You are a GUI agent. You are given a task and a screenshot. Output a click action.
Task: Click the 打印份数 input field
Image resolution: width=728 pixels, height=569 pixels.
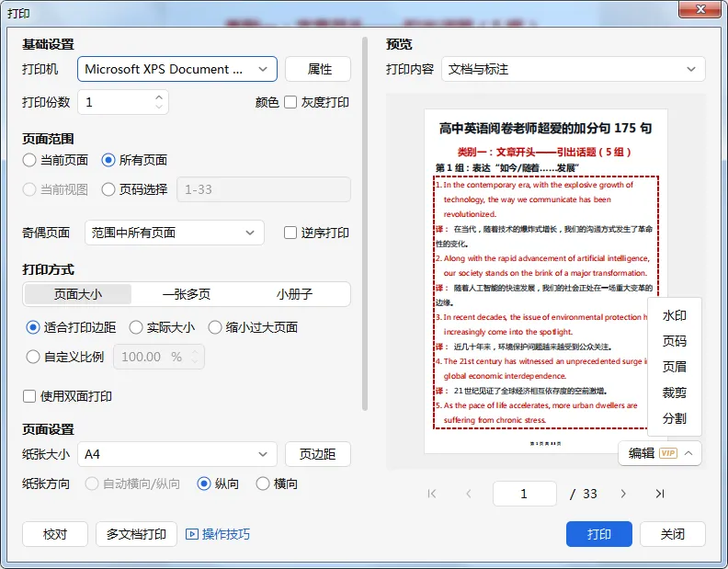point(123,102)
